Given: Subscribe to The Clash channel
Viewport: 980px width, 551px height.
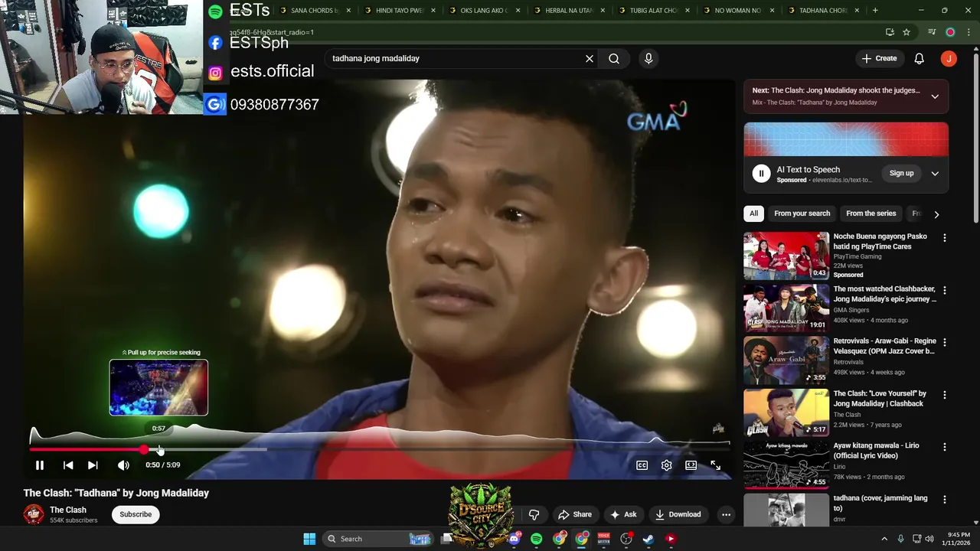Looking at the screenshot, I should (x=136, y=514).
